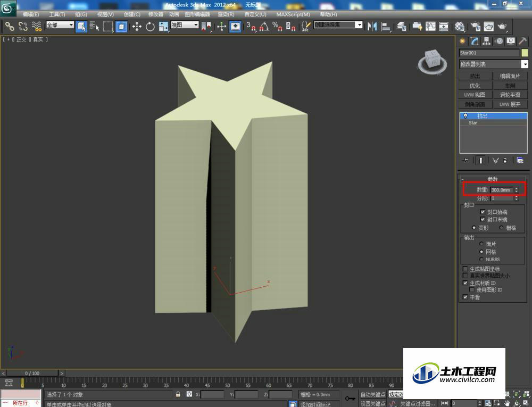Click the Bind to Space Warp icon
The height and width of the screenshot is (407, 532).
[x=36, y=26]
